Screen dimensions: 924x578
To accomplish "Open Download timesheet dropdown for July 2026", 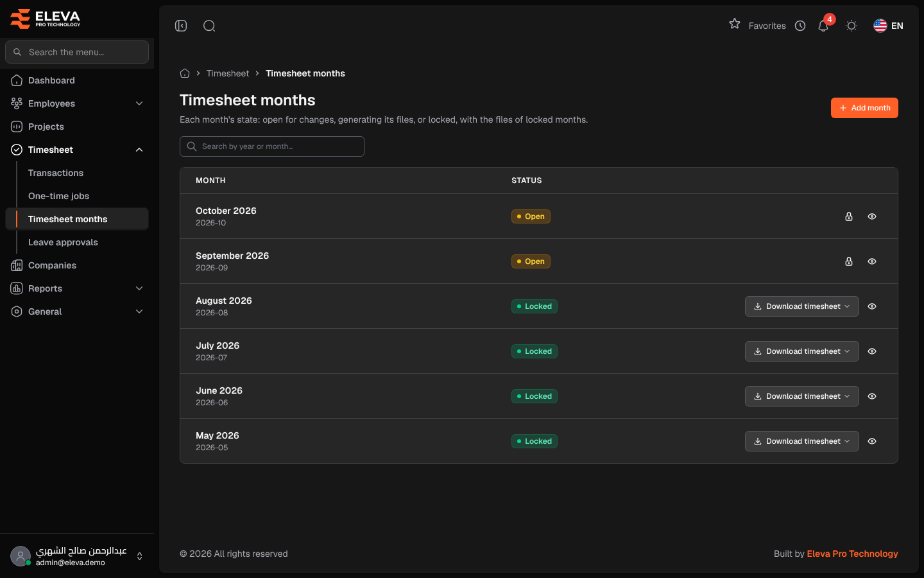I will pyautogui.click(x=802, y=351).
